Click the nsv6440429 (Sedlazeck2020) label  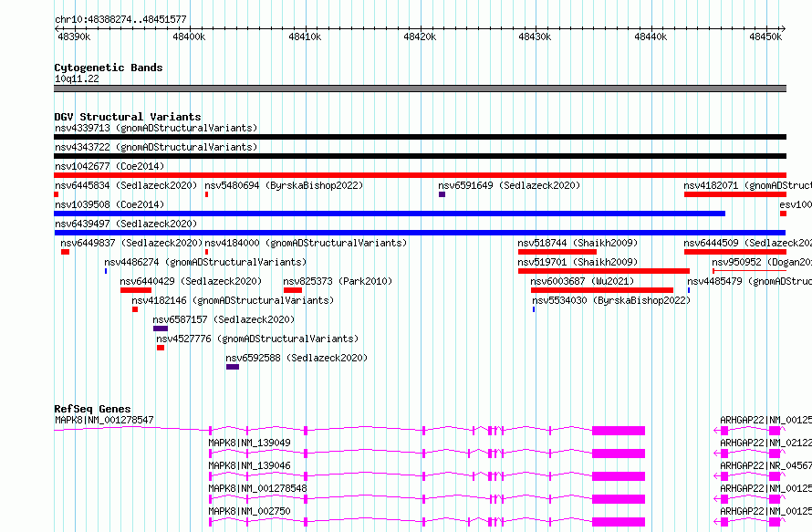[191, 281]
